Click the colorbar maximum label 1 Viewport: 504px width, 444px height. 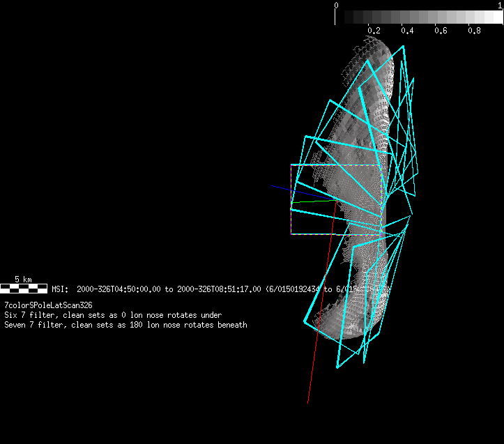(x=500, y=5)
